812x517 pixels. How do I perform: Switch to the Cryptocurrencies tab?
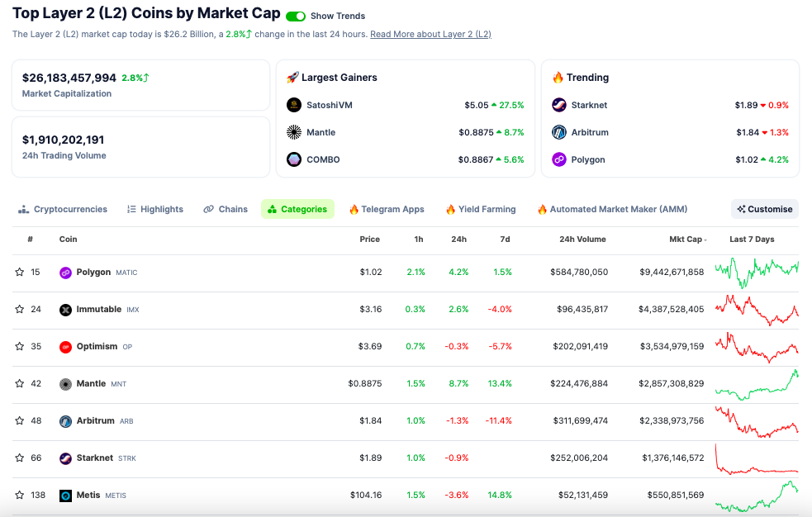pyautogui.click(x=63, y=209)
